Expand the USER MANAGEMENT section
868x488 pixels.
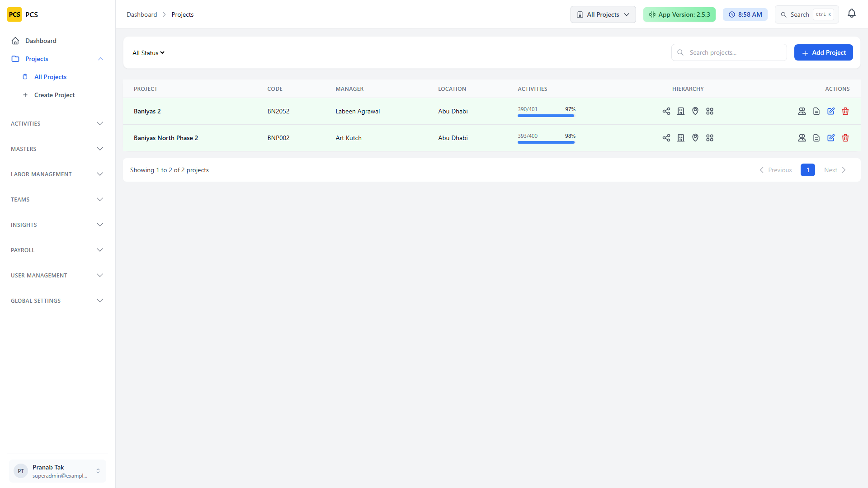point(57,275)
